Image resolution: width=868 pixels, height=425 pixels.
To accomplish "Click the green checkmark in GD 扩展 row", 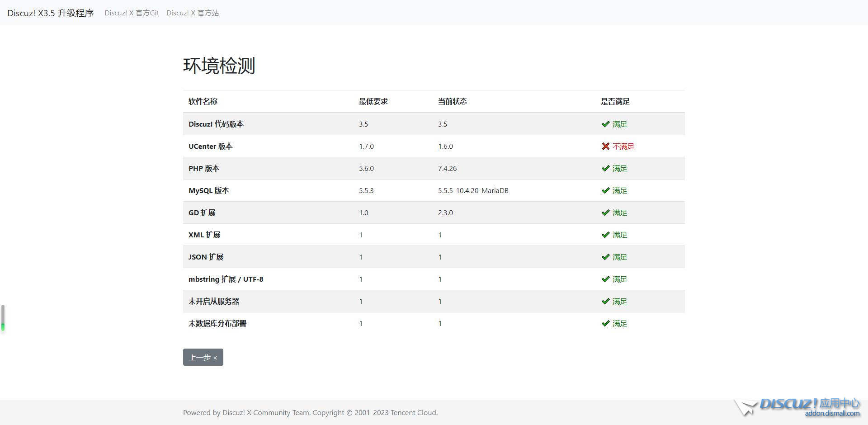I will pos(606,212).
